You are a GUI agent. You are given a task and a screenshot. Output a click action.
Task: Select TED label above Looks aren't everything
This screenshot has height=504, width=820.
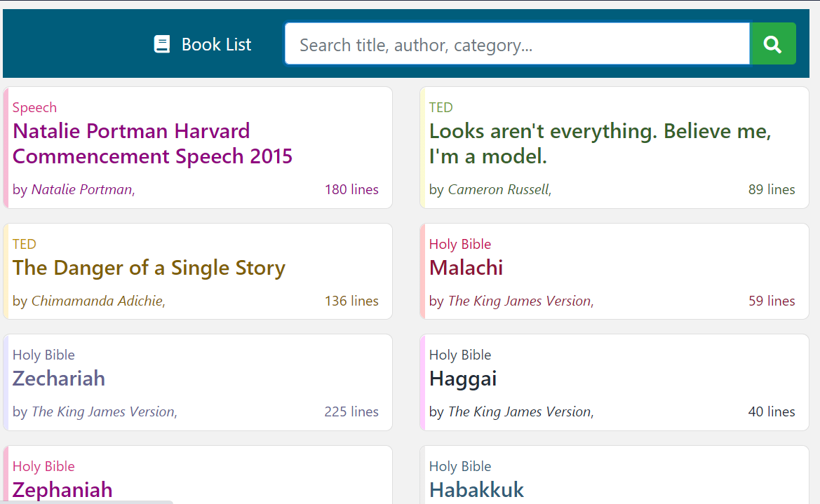pyautogui.click(x=441, y=108)
